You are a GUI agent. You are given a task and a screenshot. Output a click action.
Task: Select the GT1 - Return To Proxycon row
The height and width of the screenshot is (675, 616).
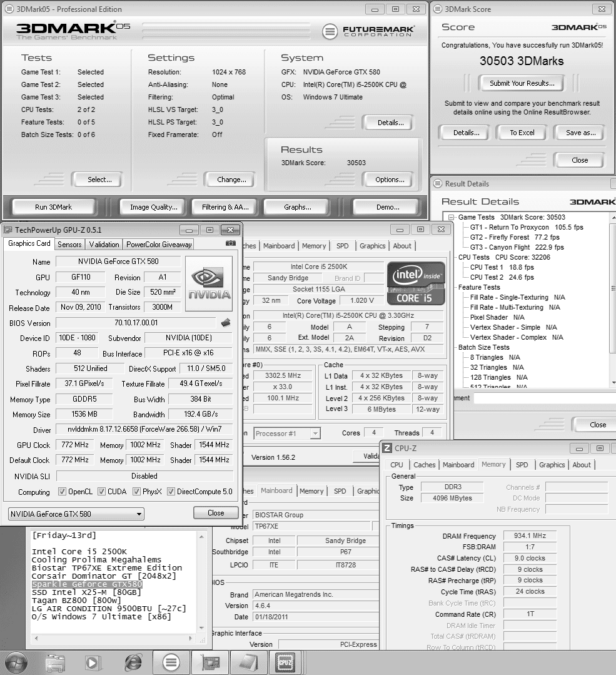tap(527, 227)
